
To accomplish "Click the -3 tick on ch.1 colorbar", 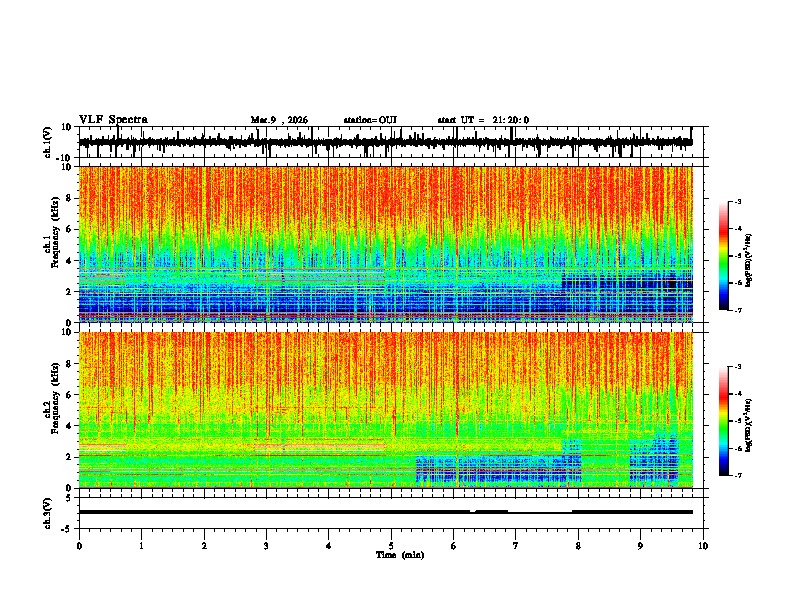I will coord(738,202).
